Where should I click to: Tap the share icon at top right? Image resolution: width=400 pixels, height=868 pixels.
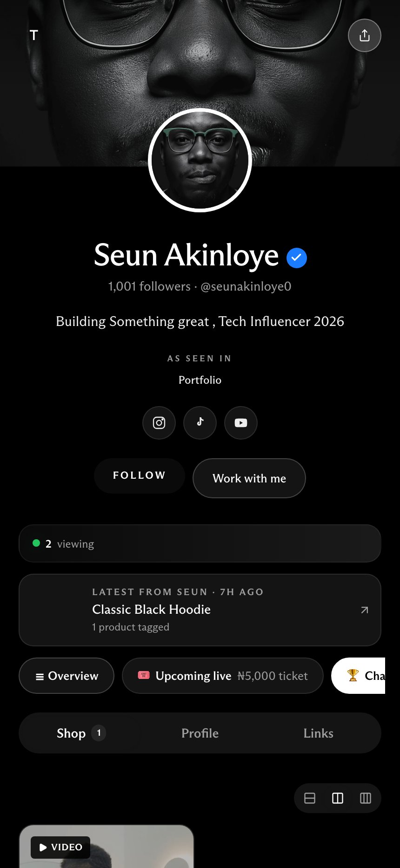(365, 35)
